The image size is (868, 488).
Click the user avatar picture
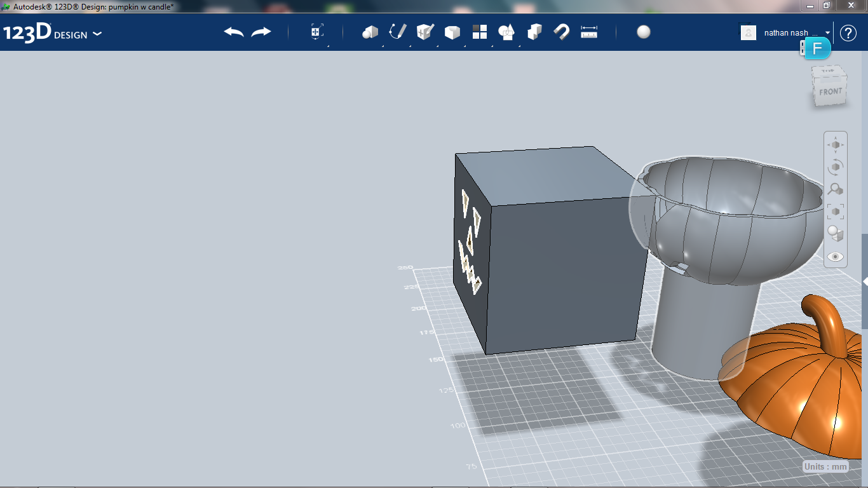[x=749, y=32]
